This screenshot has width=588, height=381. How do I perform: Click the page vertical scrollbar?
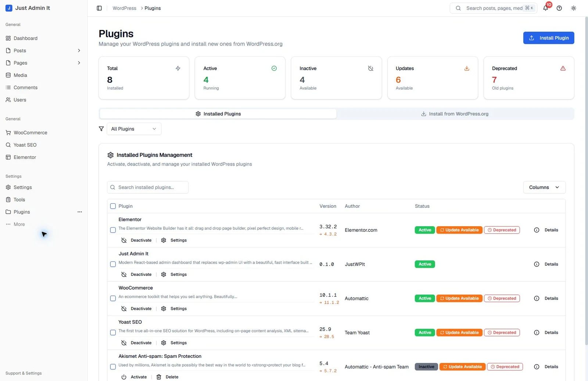(x=586, y=181)
